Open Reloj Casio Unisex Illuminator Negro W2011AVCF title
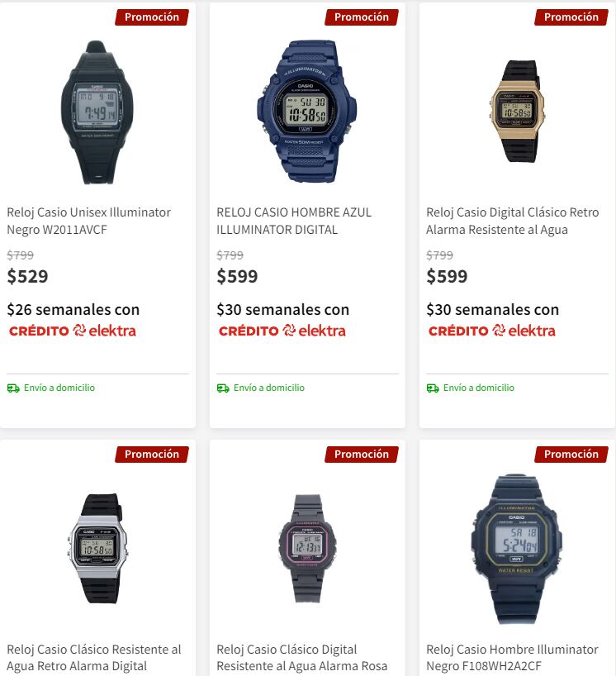Viewport: 616px width, 676px height. click(88, 221)
